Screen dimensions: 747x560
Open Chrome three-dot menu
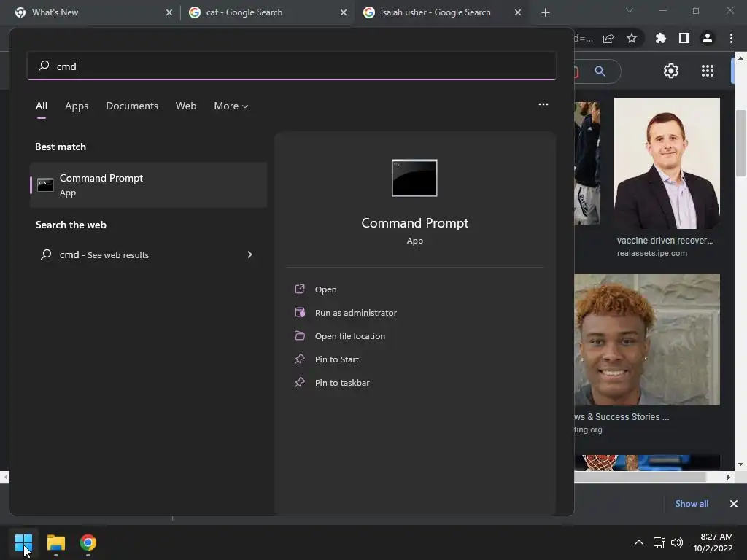[731, 38]
